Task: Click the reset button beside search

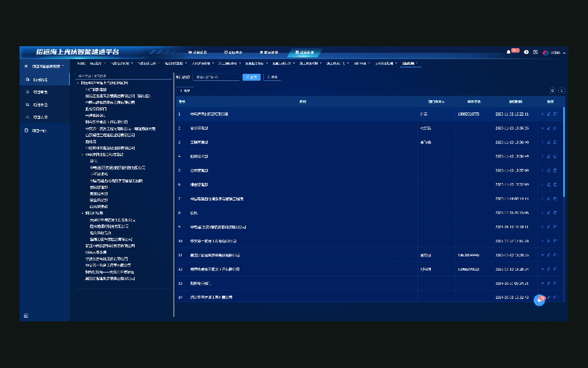Action: coord(272,77)
